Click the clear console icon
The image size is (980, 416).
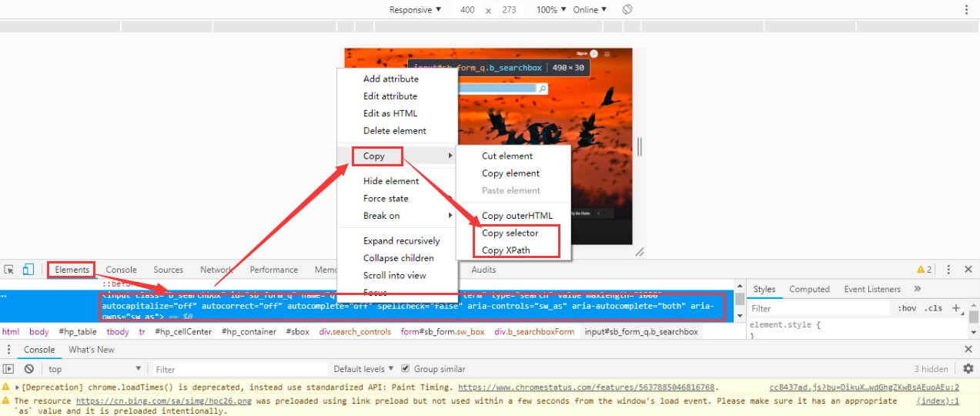(x=28, y=369)
